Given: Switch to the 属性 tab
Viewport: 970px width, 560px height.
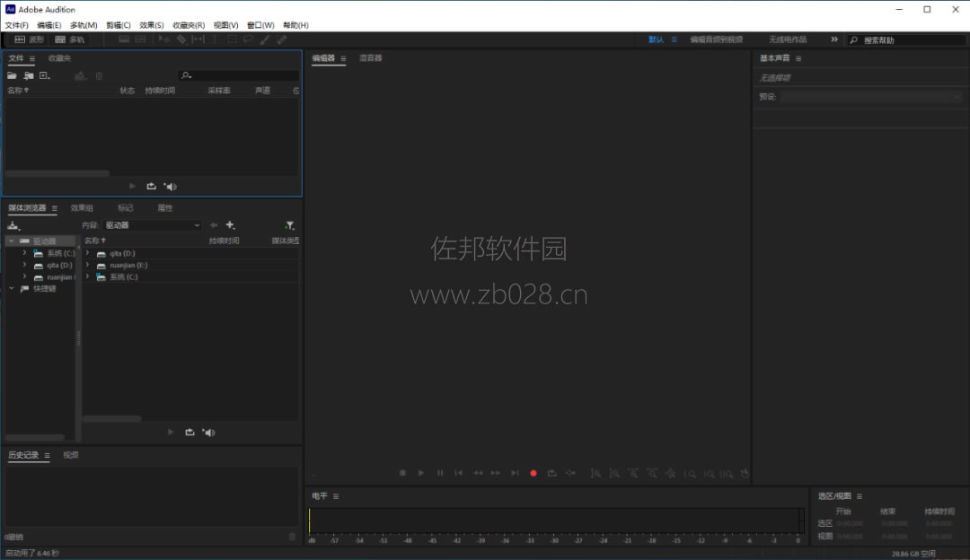Looking at the screenshot, I should (164, 207).
